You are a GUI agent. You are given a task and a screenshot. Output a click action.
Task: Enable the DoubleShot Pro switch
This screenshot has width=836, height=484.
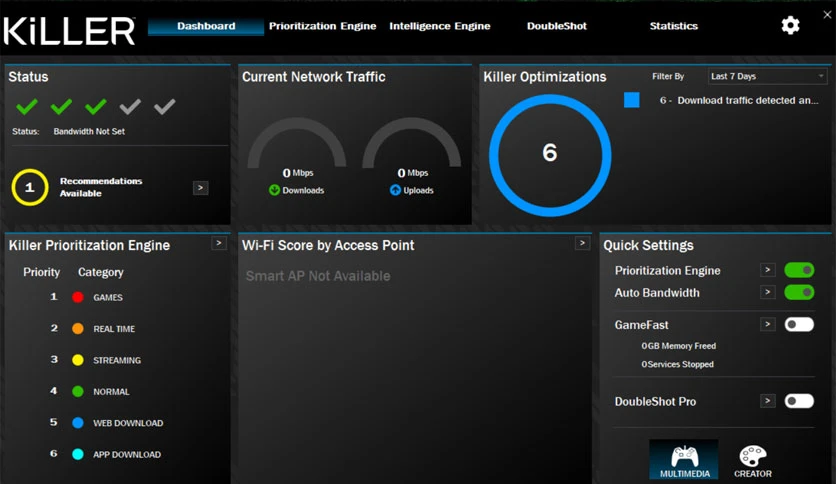(799, 401)
